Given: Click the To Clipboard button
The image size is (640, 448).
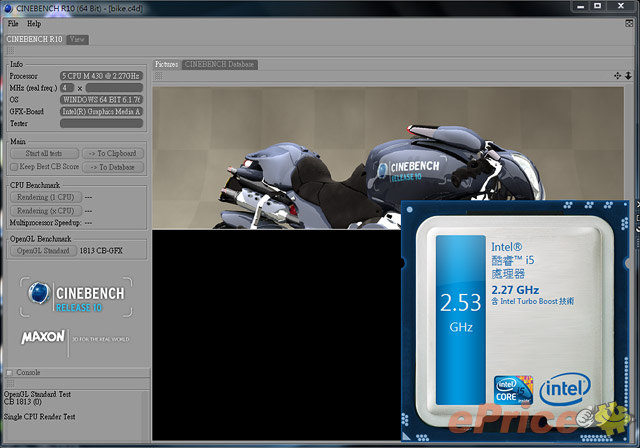Looking at the screenshot, I should click(113, 153).
